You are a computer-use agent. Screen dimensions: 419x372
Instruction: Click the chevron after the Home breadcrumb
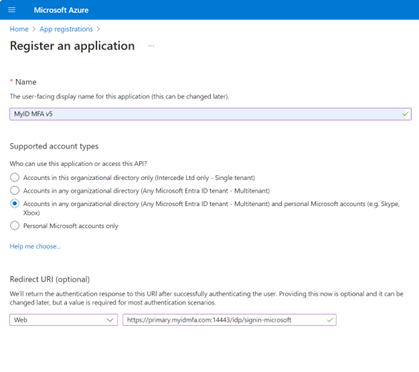(34, 29)
